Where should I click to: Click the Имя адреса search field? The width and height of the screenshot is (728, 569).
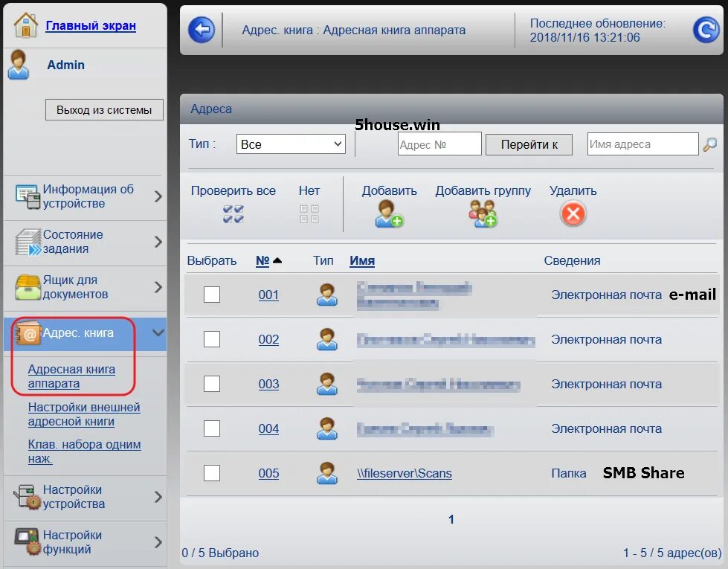(x=642, y=144)
